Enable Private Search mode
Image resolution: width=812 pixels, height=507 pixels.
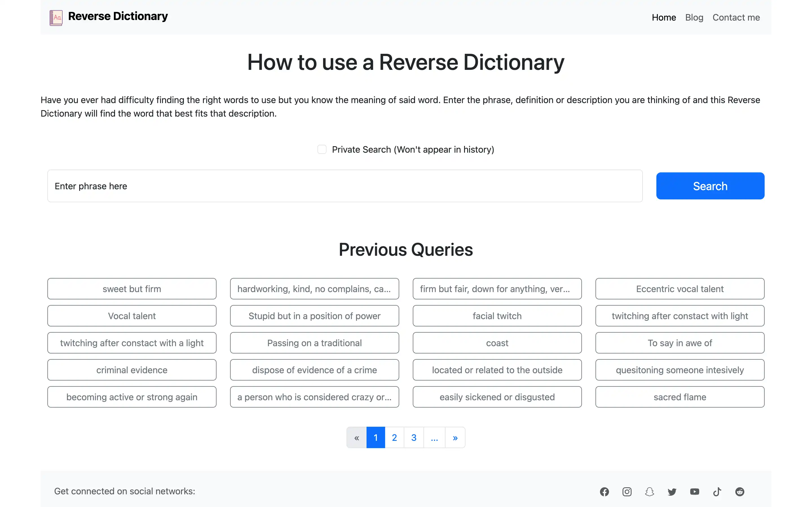pos(322,149)
